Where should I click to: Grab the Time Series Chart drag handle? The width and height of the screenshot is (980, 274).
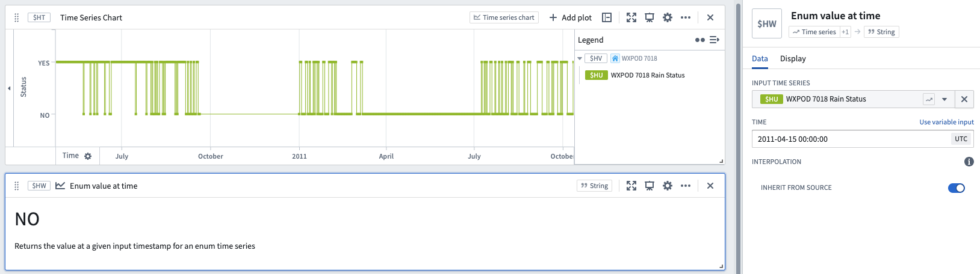pyautogui.click(x=17, y=17)
